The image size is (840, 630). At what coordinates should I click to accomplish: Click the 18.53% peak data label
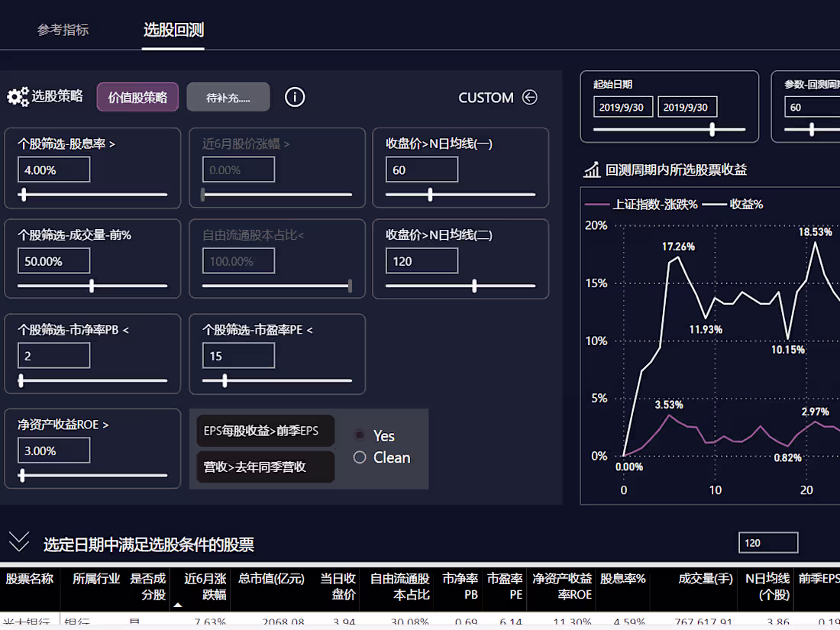click(x=816, y=232)
